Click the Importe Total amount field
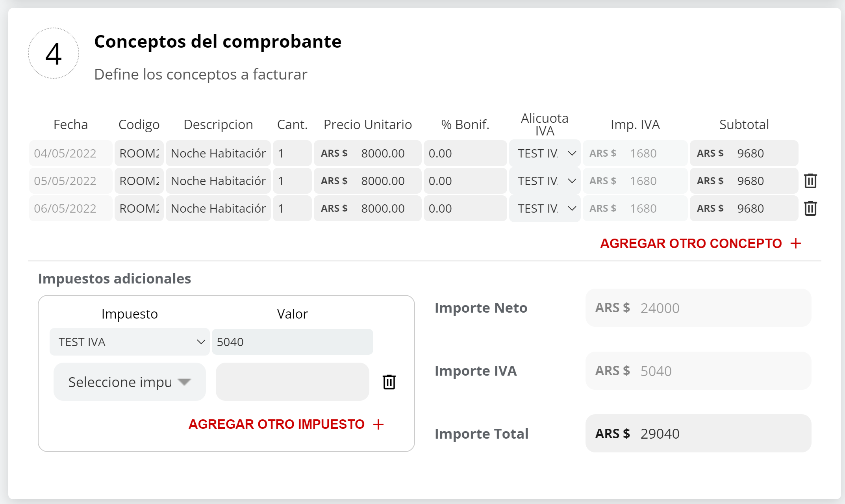The width and height of the screenshot is (845, 504). 698,434
